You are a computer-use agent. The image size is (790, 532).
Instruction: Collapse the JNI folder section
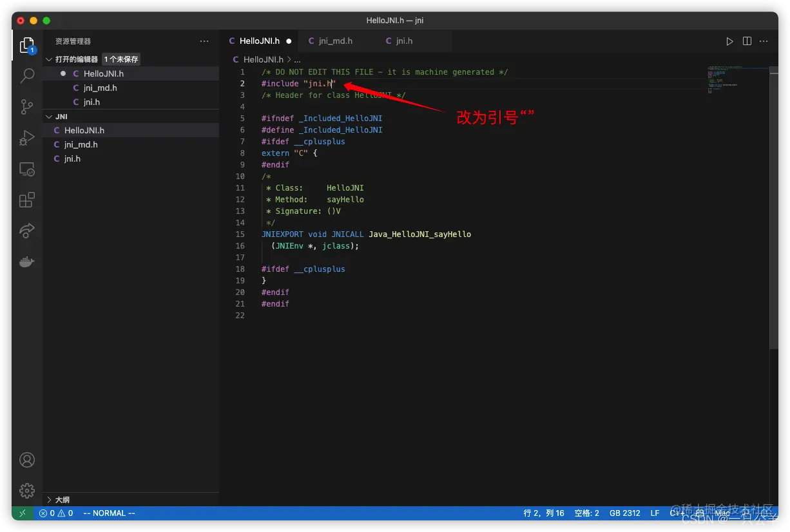click(49, 117)
